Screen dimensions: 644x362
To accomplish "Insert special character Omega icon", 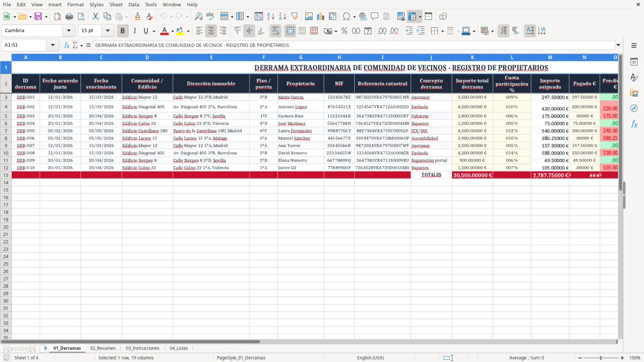I will point(346,17).
